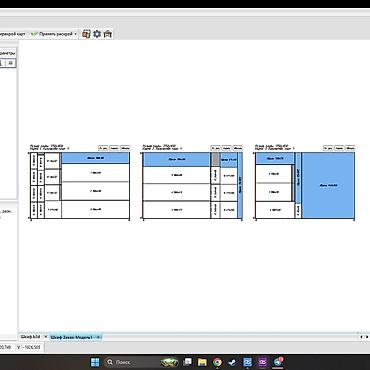Image resolution: width=370 pixels, height=370 pixels.
Task: Select the top blue offcut strip in the first cutting sheet
Action: point(95,158)
